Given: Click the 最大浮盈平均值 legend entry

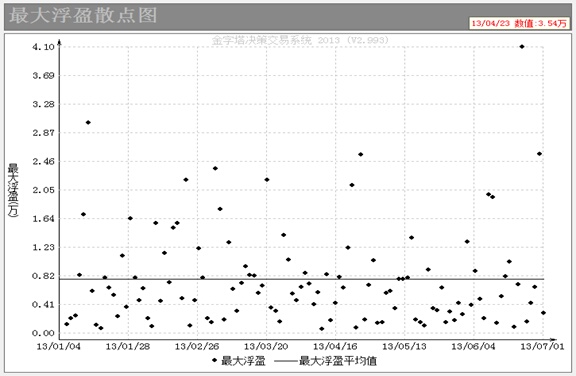Looking at the screenshot, I should 325,361.
